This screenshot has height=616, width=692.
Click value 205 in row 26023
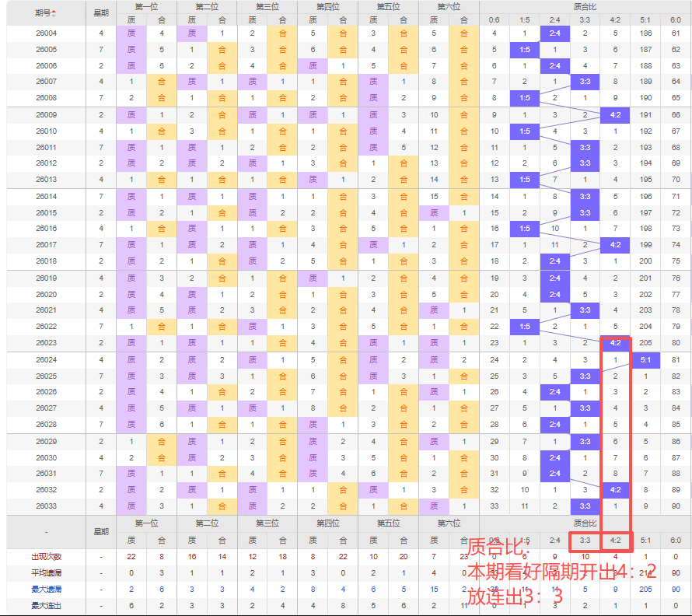(645, 343)
